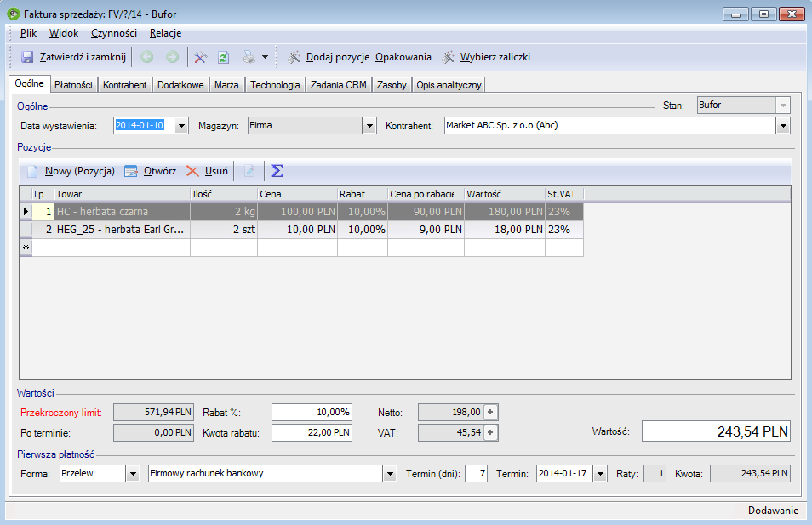The width and height of the screenshot is (812, 525).
Task: Click the Rabat column header
Action: coord(363,194)
